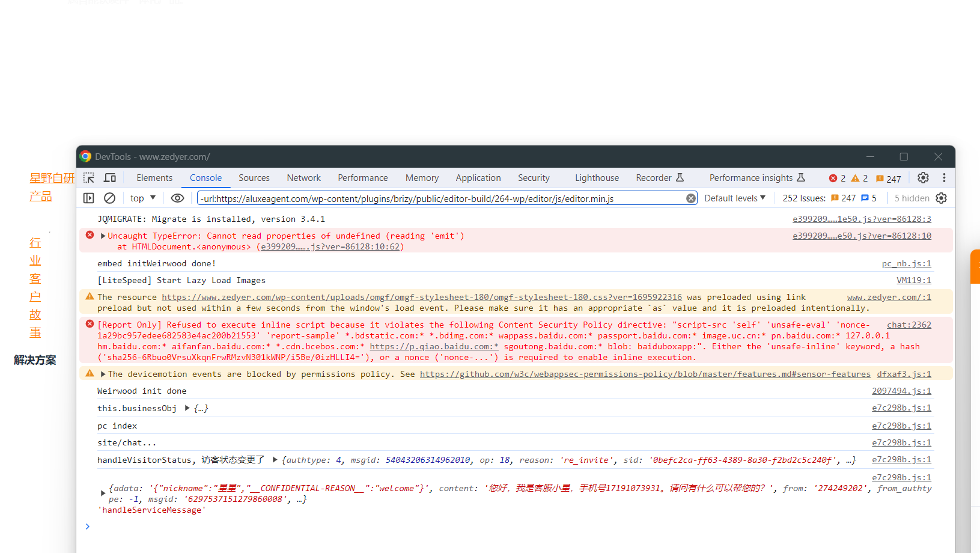The height and width of the screenshot is (553, 980).
Task: Open console settings gear beside hidden count
Action: [x=942, y=198]
